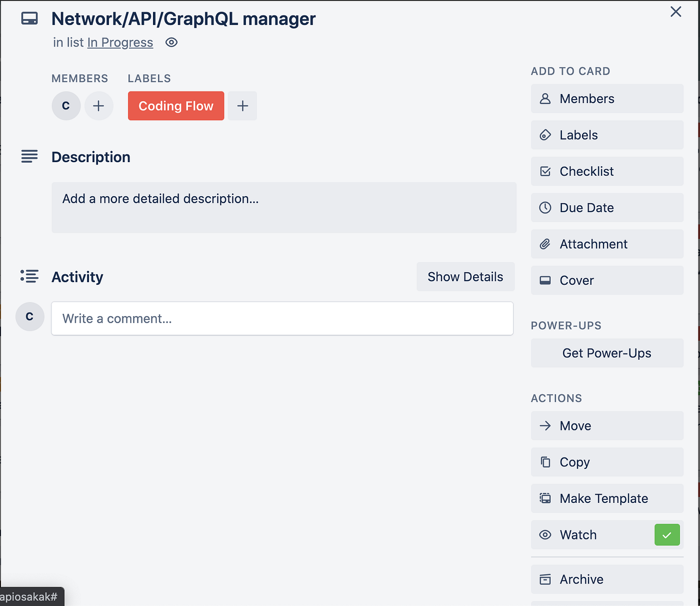The image size is (700, 606).
Task: Open Labels in Add to Card
Action: pyautogui.click(x=607, y=135)
